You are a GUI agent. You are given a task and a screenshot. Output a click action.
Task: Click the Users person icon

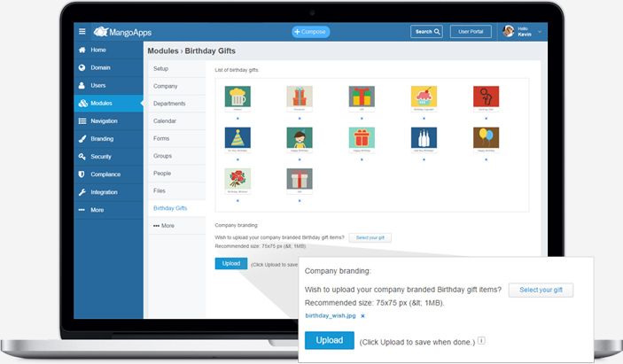coord(82,85)
